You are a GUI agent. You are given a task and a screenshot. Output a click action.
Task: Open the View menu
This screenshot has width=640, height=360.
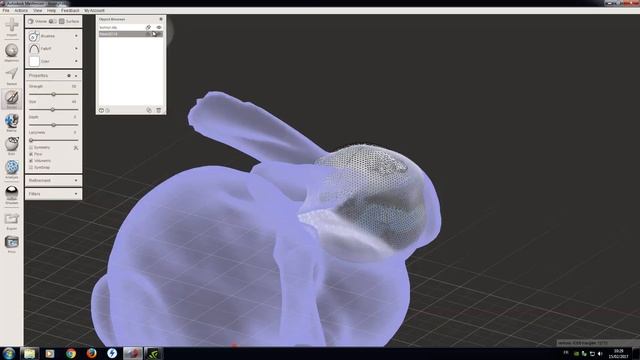(38, 11)
